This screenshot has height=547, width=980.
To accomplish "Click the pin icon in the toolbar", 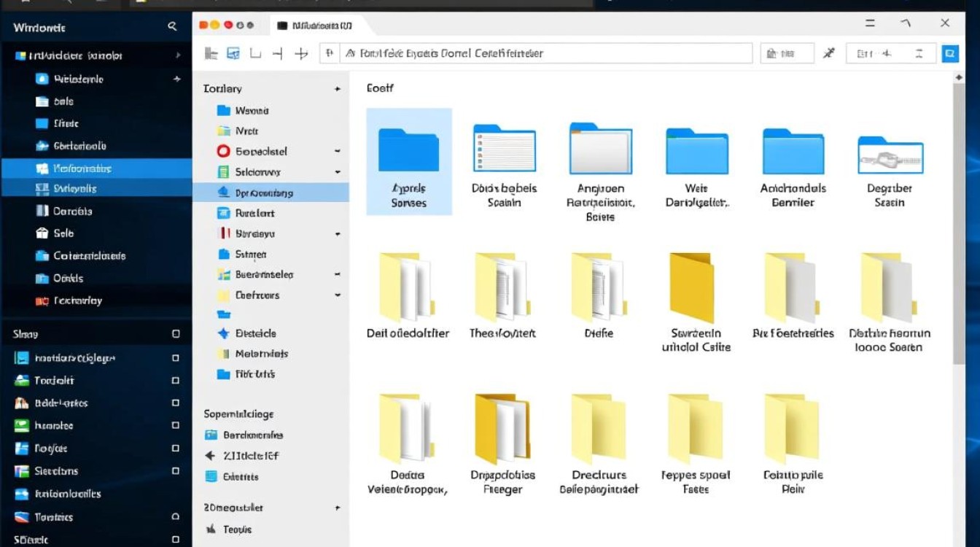I will point(828,53).
